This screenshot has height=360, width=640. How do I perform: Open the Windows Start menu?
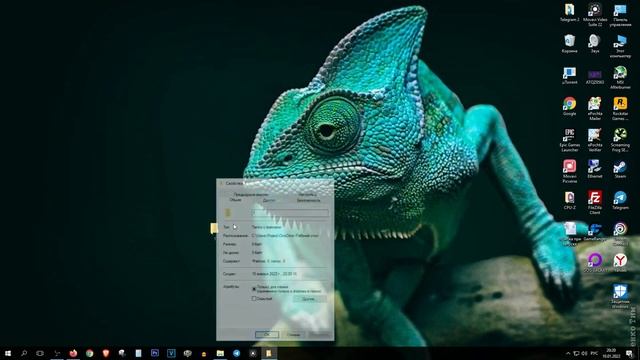[x=8, y=353]
